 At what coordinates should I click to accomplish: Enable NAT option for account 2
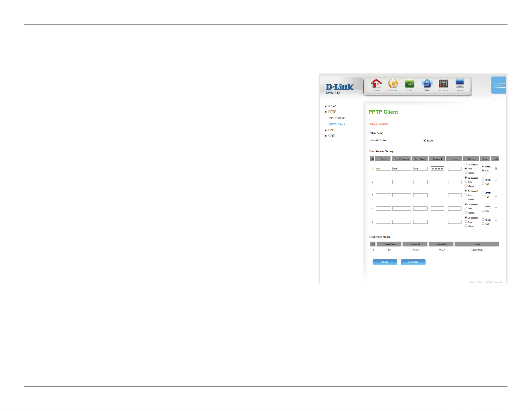pyautogui.click(x=483, y=184)
